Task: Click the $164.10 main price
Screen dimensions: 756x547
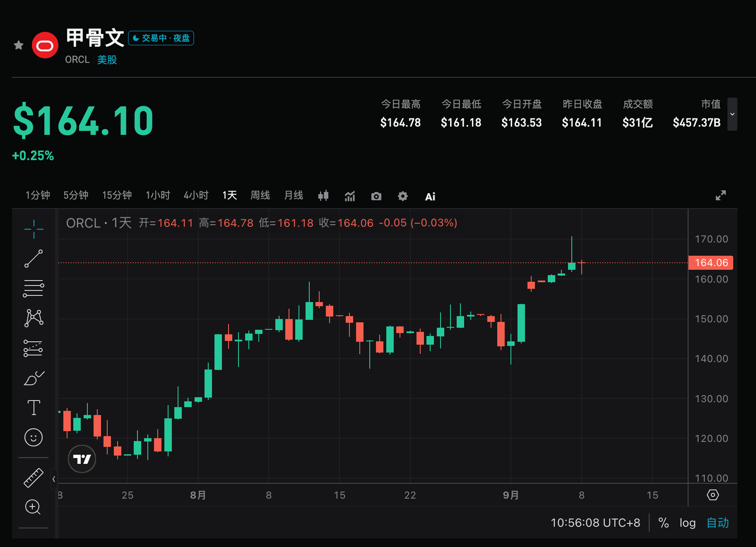Action: [x=83, y=121]
